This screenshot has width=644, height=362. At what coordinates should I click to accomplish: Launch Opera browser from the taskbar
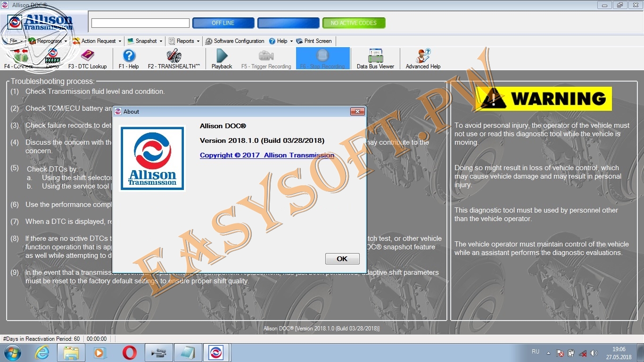click(129, 353)
